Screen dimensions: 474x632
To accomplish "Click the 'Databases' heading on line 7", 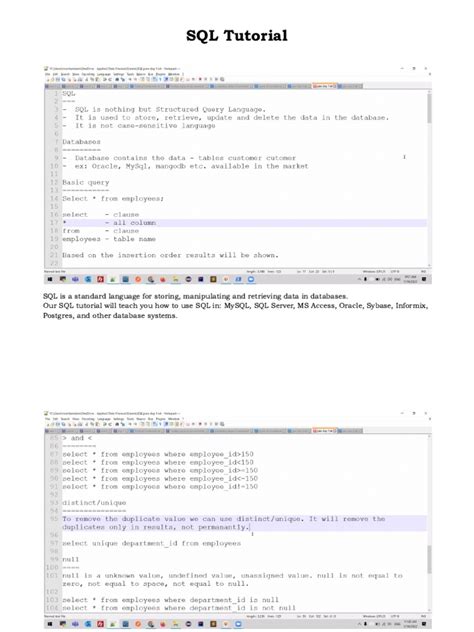I will tap(81, 142).
